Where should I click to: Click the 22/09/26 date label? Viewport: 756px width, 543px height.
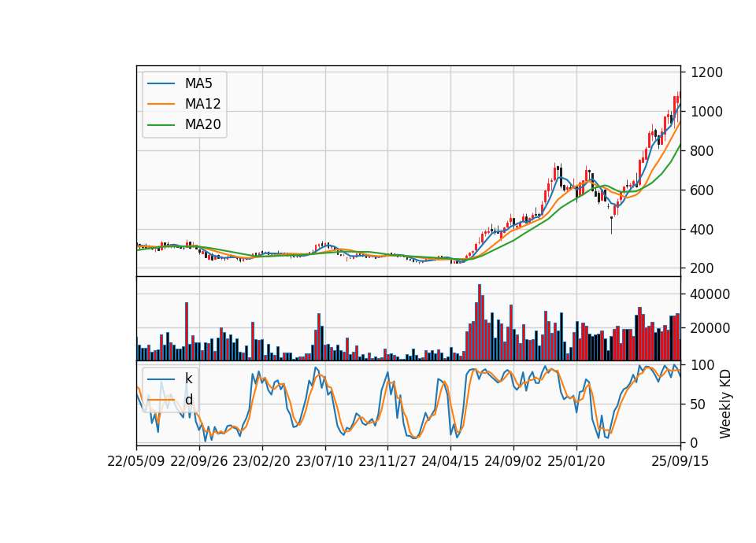point(199,462)
